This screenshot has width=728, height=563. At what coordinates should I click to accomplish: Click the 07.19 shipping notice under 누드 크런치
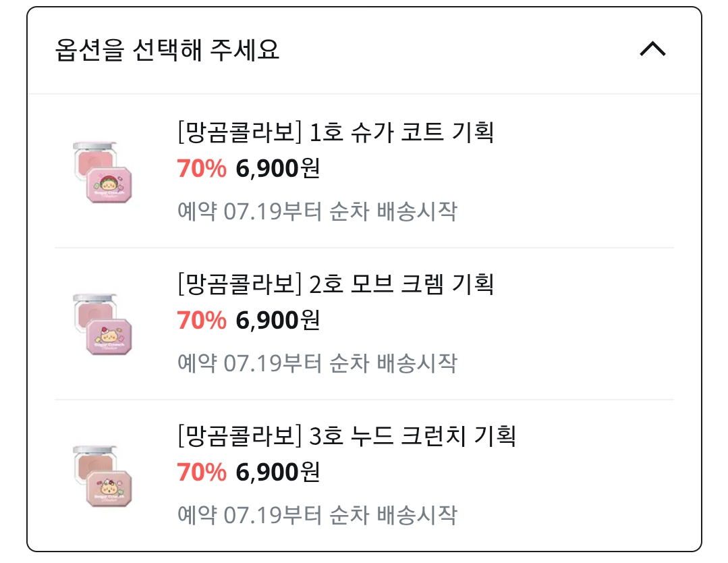(x=318, y=515)
